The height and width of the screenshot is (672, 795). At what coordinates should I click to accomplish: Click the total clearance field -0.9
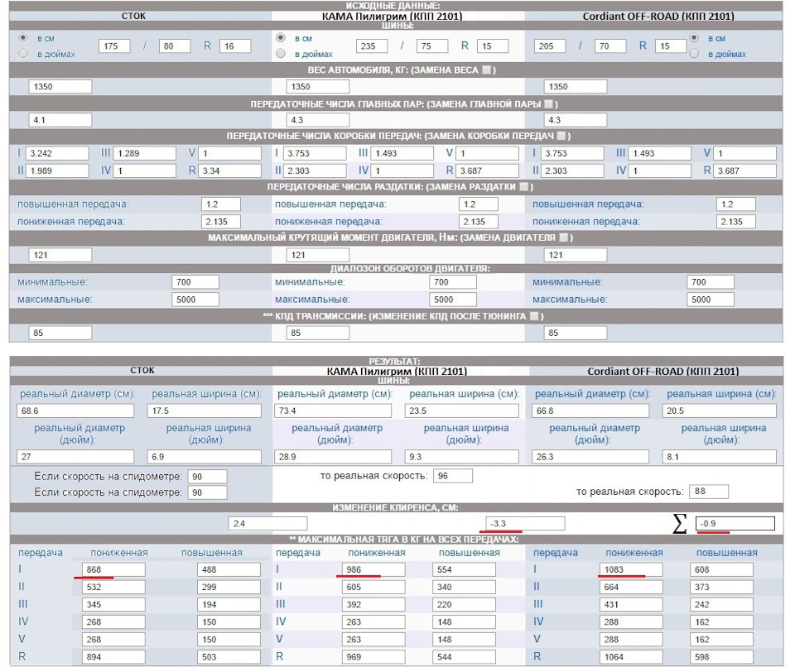point(735,524)
